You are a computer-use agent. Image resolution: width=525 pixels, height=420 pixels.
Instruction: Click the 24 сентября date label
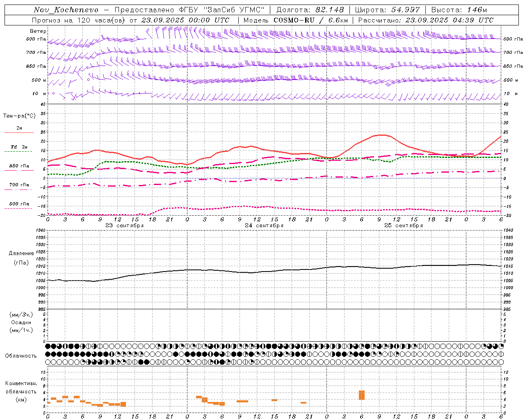(264, 226)
